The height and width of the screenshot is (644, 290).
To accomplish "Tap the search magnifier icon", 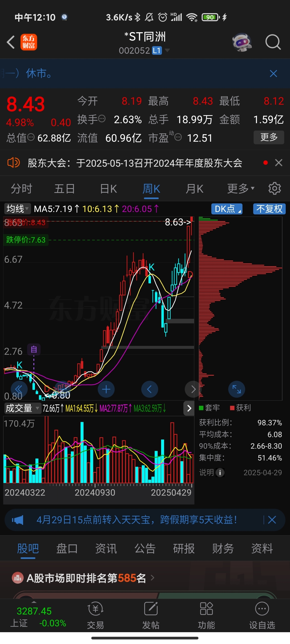I will (x=273, y=42).
